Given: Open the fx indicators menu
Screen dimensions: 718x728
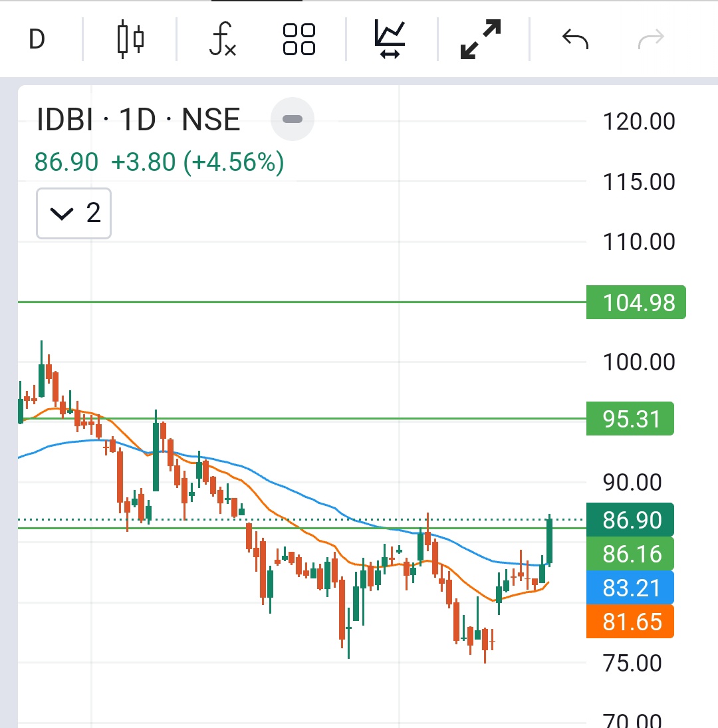Looking at the screenshot, I should pyautogui.click(x=223, y=39).
